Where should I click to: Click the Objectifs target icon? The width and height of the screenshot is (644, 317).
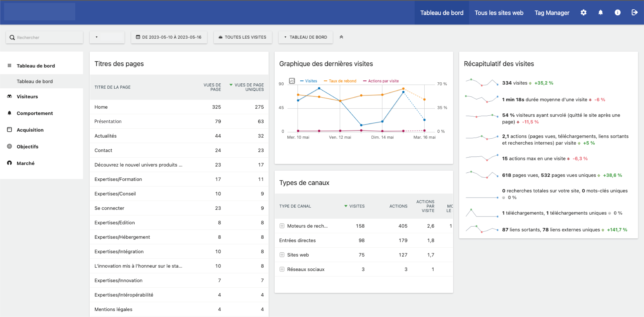[x=10, y=146]
